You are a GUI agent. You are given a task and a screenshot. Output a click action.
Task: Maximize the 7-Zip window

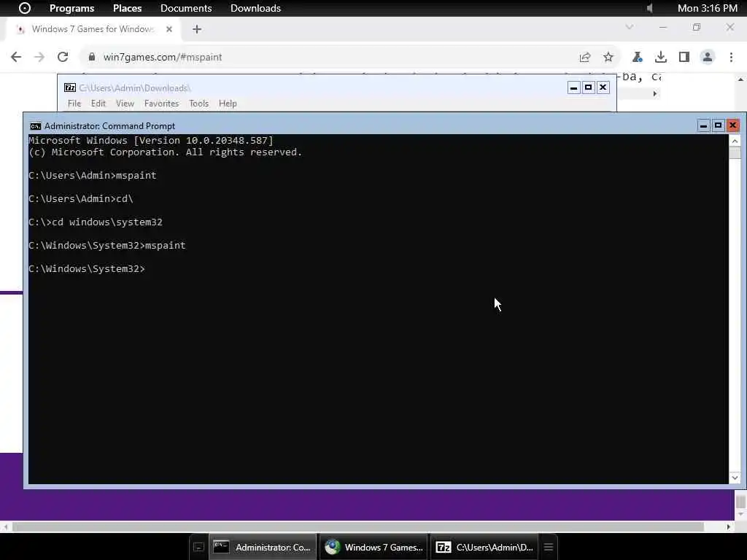[589, 87]
